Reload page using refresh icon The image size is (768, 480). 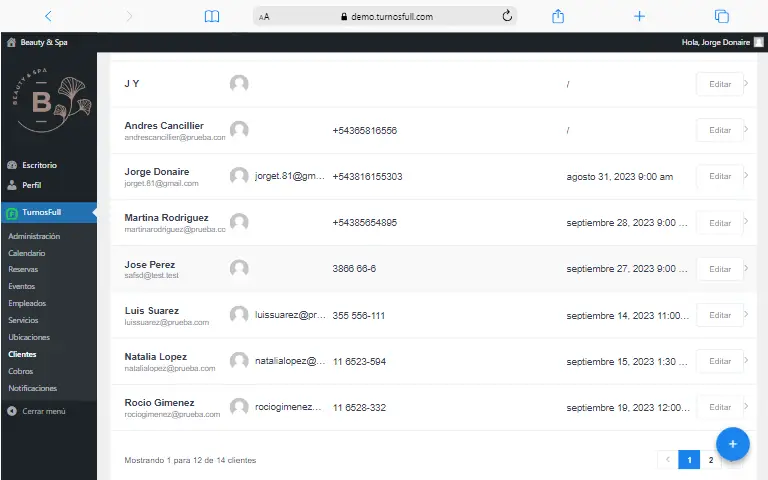tap(507, 16)
